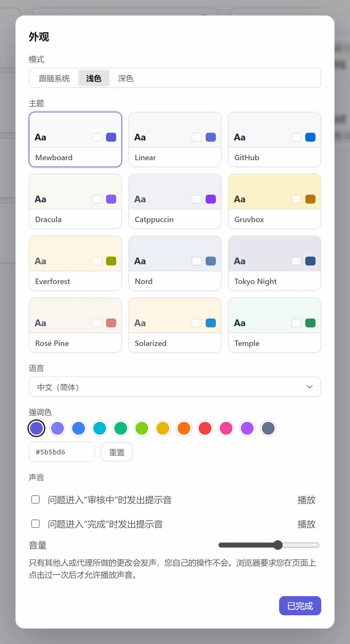The image size is (350, 644).
Task: Enable sound when issue enters 审核中
Action: [x=35, y=499]
